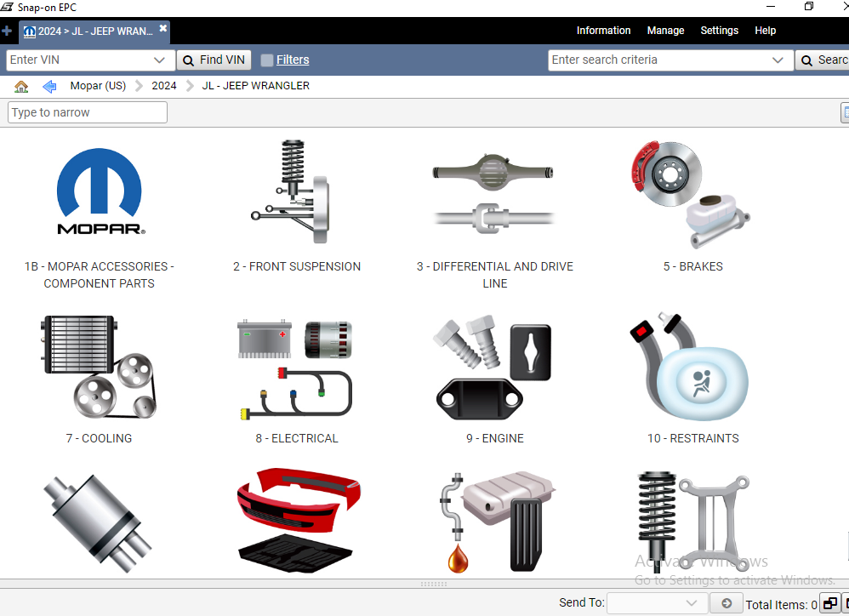Image resolution: width=849 pixels, height=616 pixels.
Task: Toggle the Filters checkbox
Action: (x=267, y=60)
